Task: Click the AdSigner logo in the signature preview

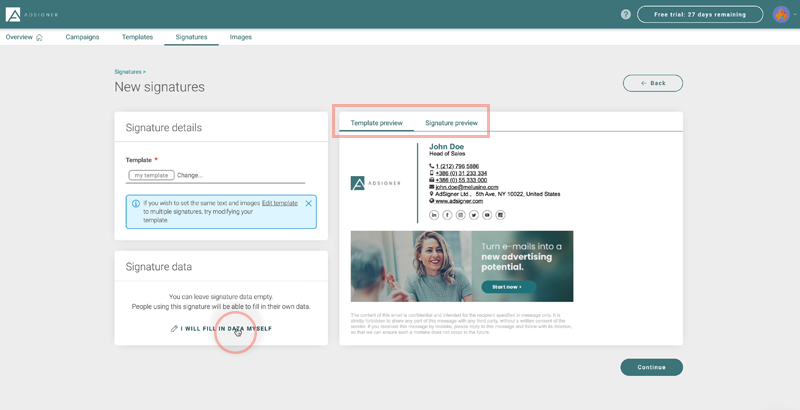Action: click(376, 183)
